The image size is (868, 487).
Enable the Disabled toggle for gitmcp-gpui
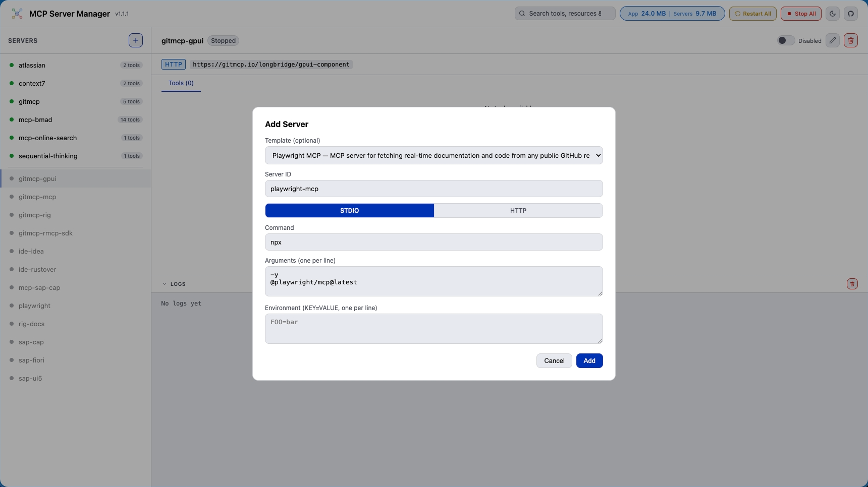click(786, 40)
